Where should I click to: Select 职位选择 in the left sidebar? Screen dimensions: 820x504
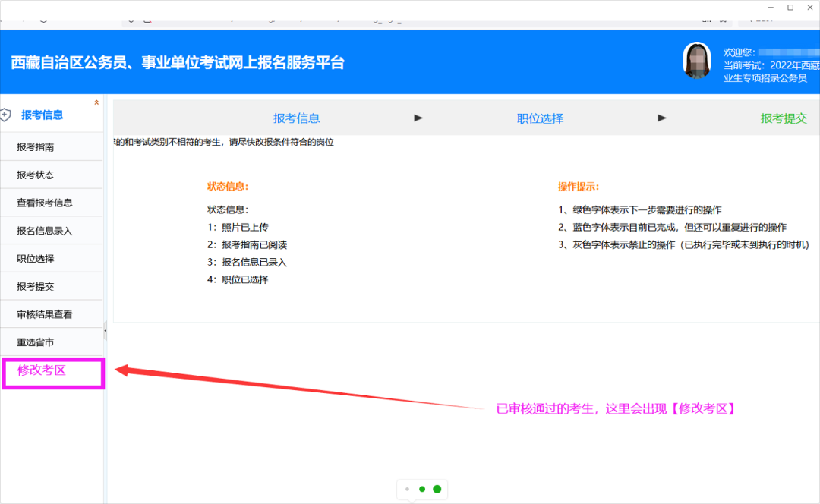36,259
